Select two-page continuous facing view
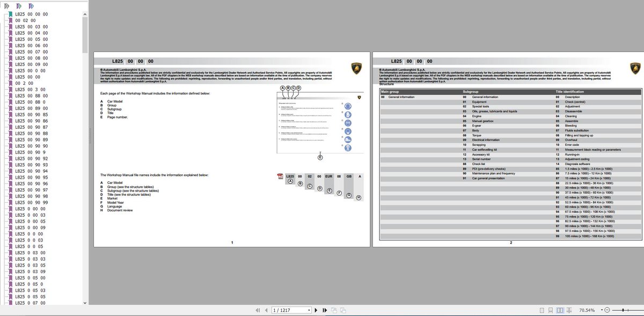The height and width of the screenshot is (316, 644). [569, 310]
